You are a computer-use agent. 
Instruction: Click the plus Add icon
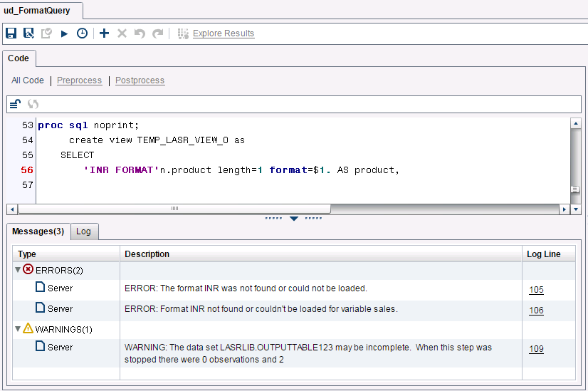[x=104, y=33]
